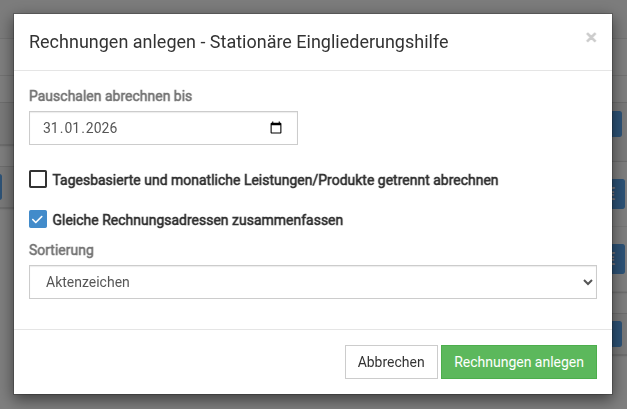This screenshot has width=627, height=409.
Task: Click the empty footer area left of Abbrechen
Action: pyautogui.click(x=180, y=362)
